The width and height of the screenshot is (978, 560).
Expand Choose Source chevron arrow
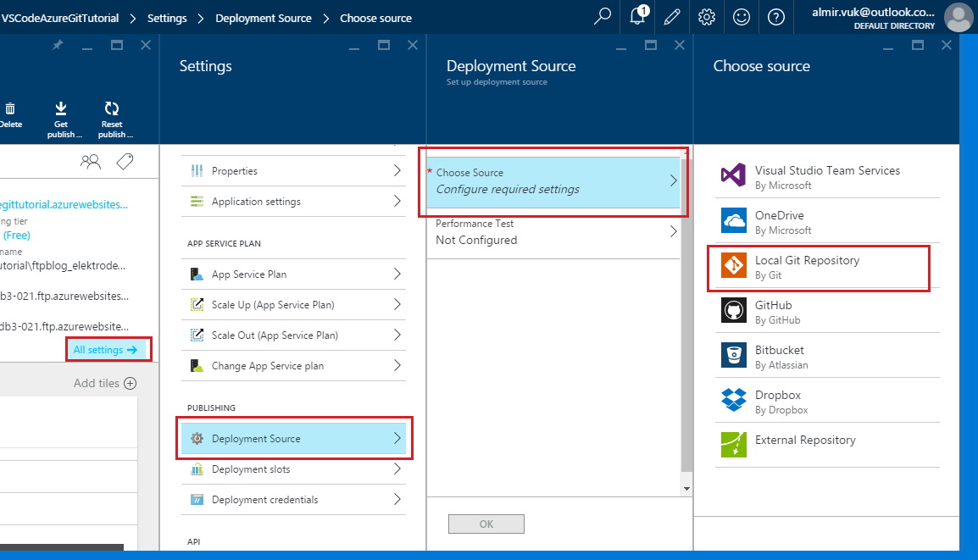coord(673,180)
